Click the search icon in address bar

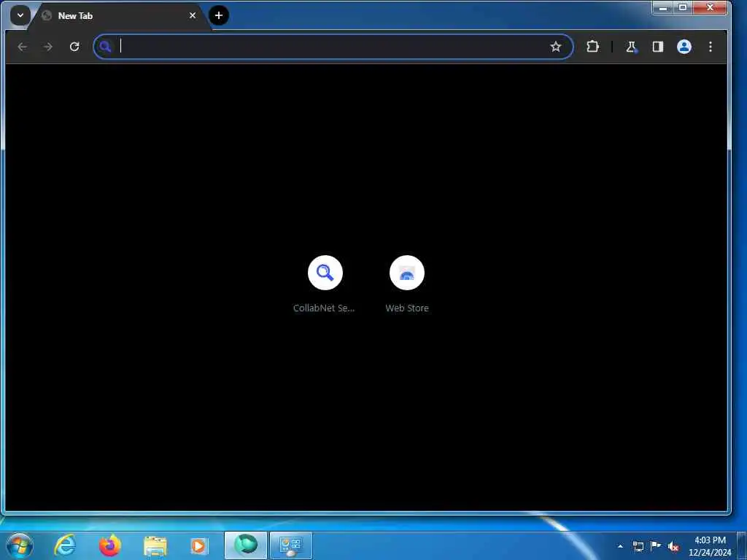point(105,47)
